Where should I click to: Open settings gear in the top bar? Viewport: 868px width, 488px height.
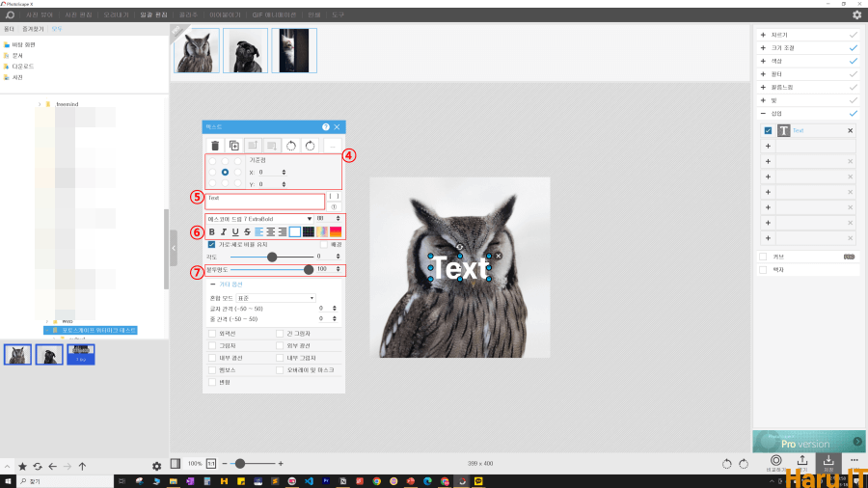pos(857,14)
